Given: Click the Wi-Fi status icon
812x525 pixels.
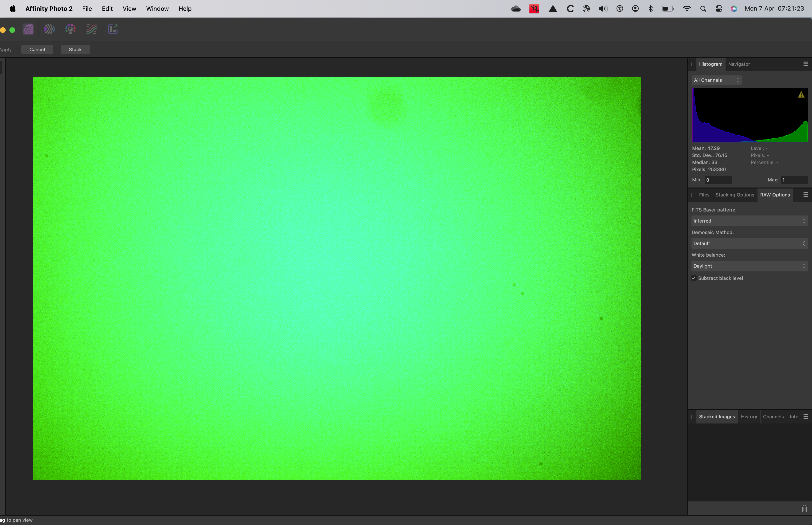Looking at the screenshot, I should tap(687, 8).
